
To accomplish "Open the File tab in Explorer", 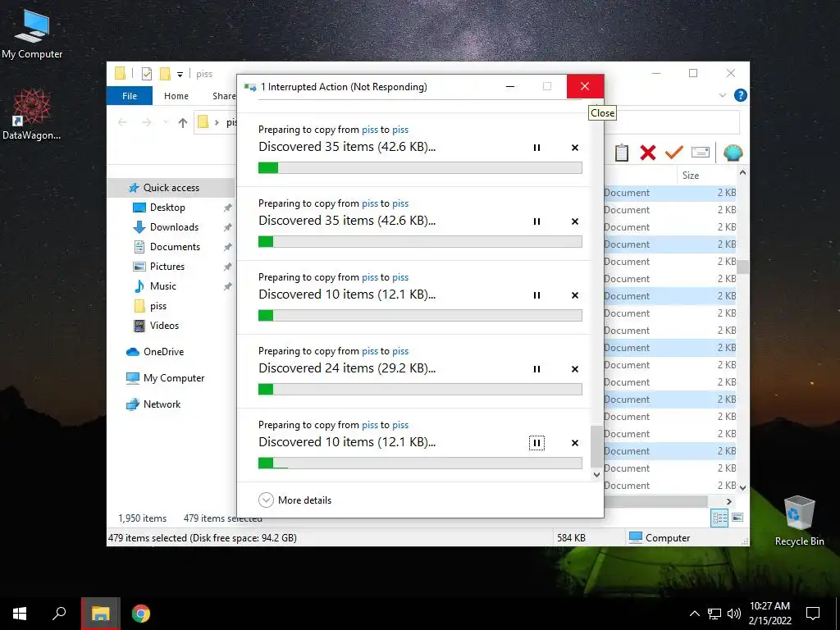I will pos(130,96).
